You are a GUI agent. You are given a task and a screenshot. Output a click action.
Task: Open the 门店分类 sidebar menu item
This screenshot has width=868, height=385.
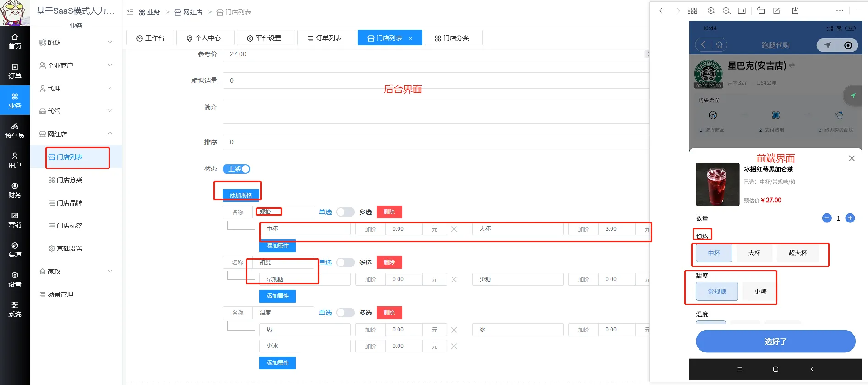[x=69, y=180]
